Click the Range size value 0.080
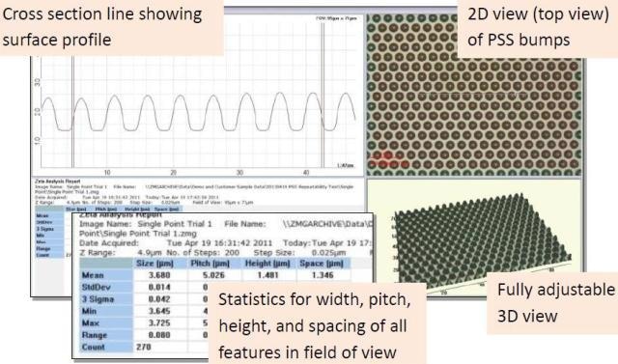Screen dimensions: 618x364 click(159, 335)
